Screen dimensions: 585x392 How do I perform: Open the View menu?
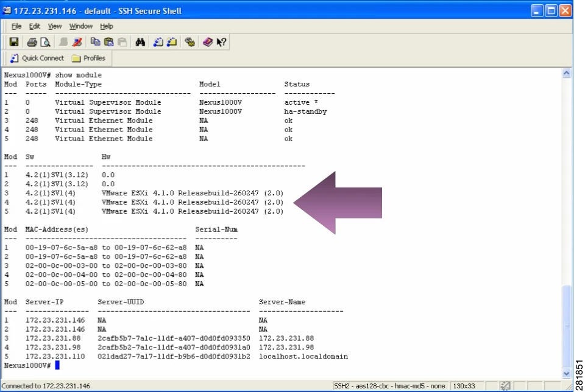(x=54, y=26)
